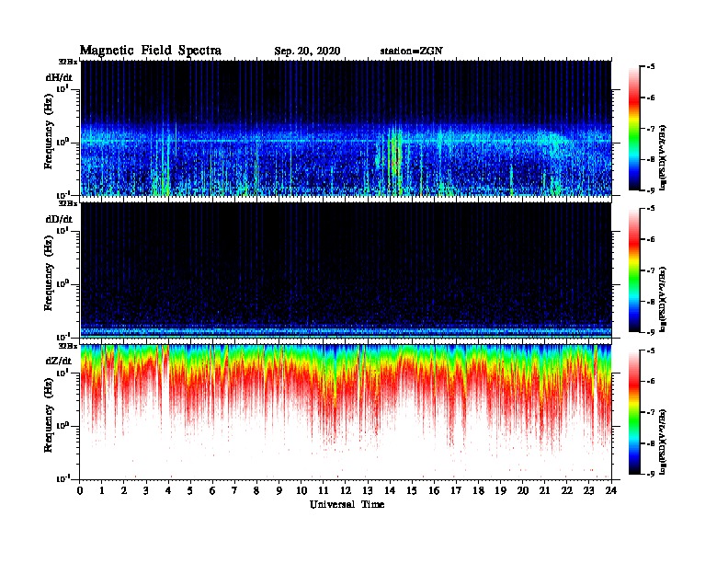728x563 pixels.
Task: Click hour "9" on Universal Time axis
Action: point(279,490)
